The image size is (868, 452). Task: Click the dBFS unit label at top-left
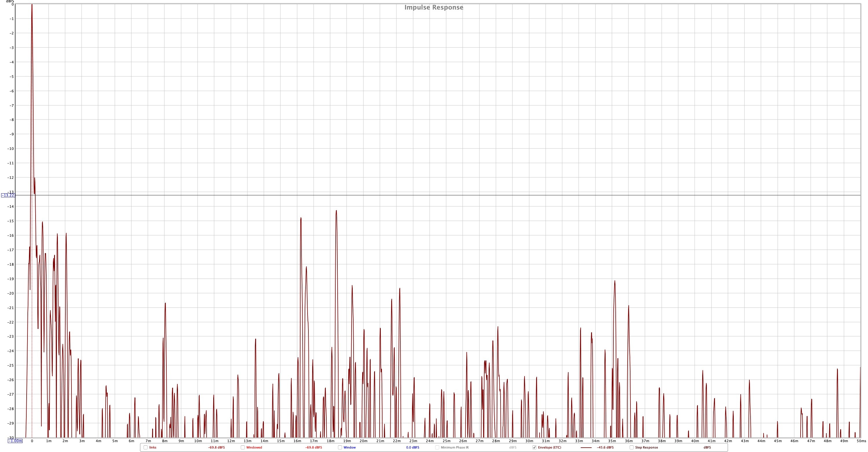[x=10, y=1]
